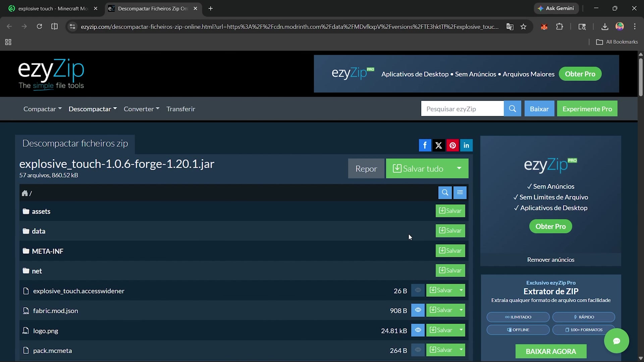Click the home root folder icon
Image resolution: width=644 pixels, height=362 pixels.
(25, 193)
